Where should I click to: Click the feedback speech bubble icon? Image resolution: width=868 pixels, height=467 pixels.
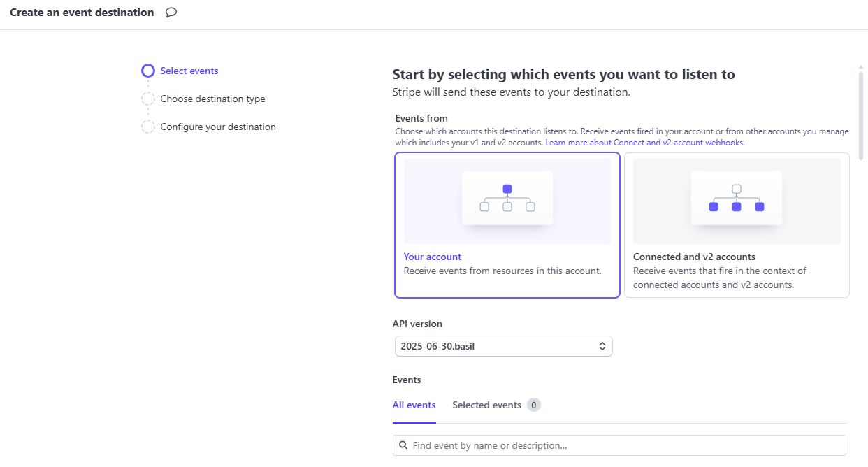pyautogui.click(x=171, y=13)
